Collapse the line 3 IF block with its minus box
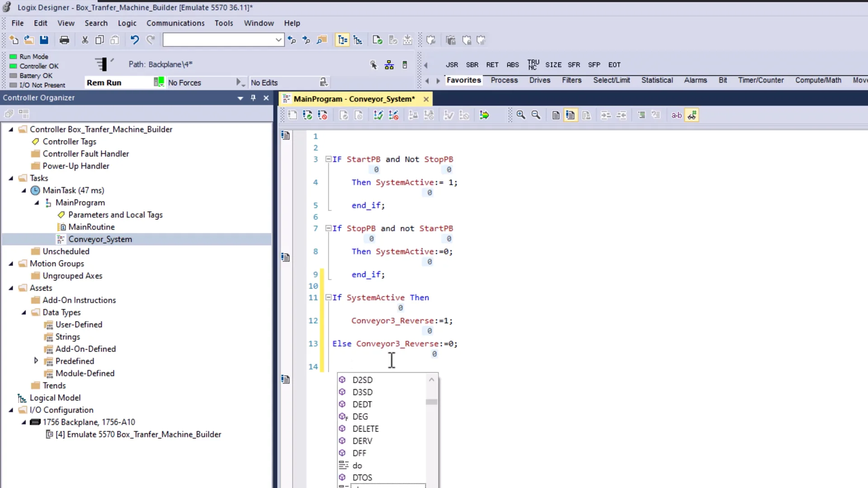 (x=329, y=159)
